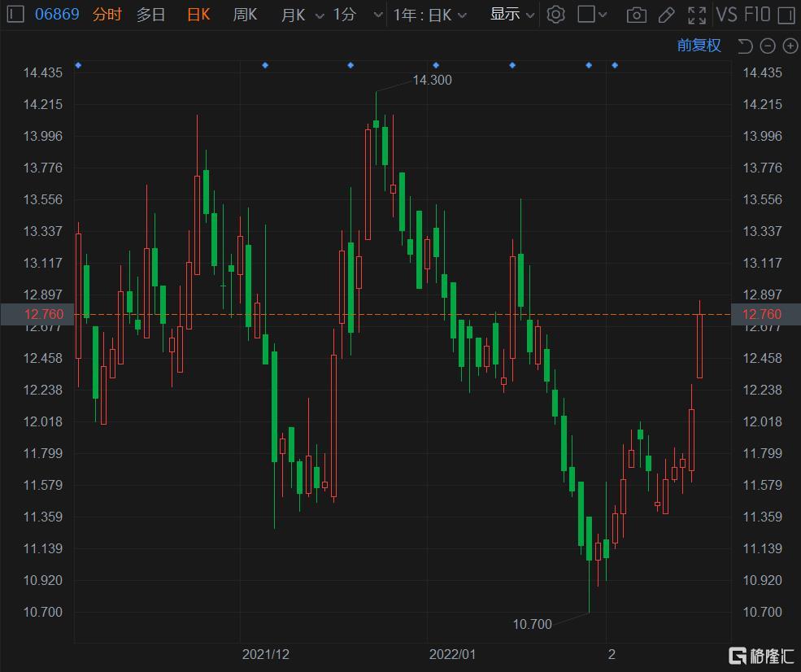
Task: Toggle the layout square box
Action: (586, 15)
